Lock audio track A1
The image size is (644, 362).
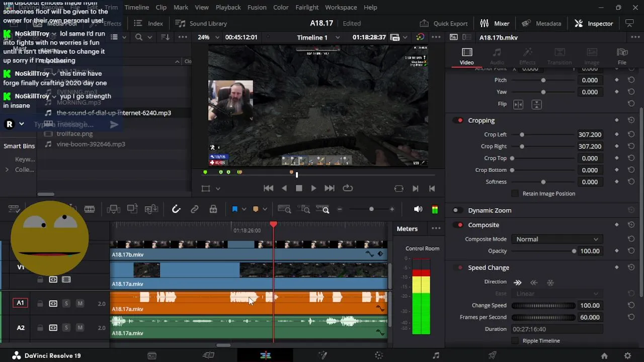click(40, 303)
